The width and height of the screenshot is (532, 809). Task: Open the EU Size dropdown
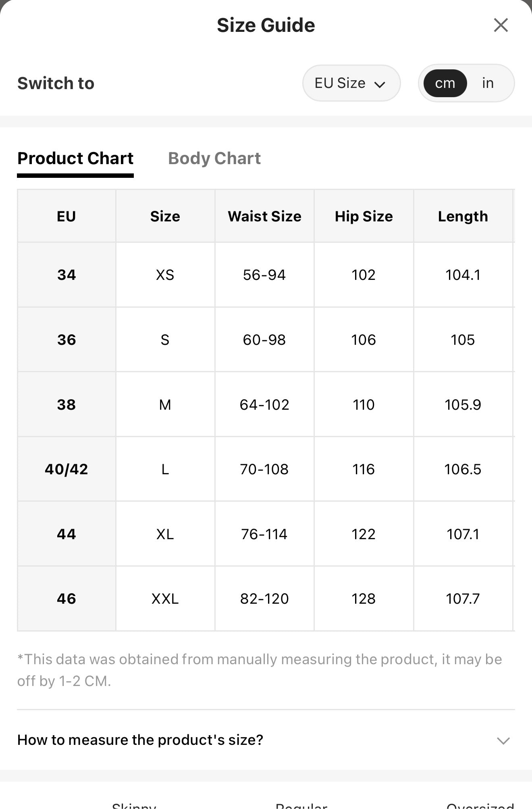coord(351,83)
